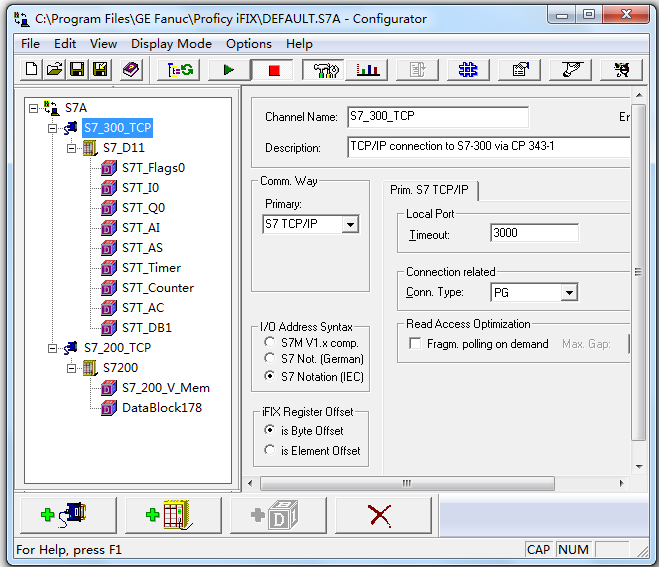
Task: Click the rightmost toolbar bug icon
Action: 622,70
